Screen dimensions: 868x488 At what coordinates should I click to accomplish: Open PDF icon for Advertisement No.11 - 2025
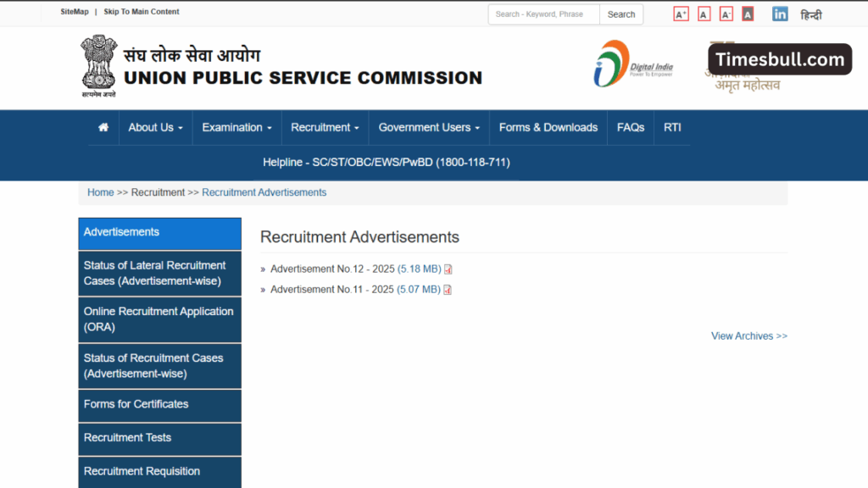(448, 290)
